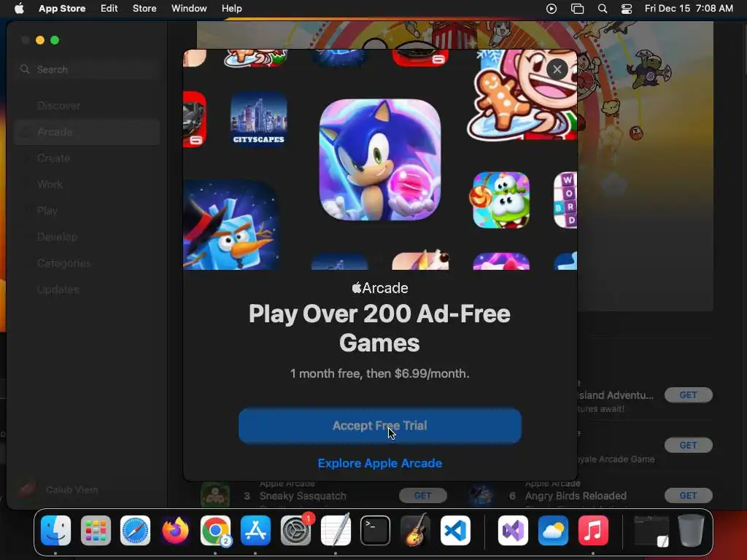Open the Calub Viem account profile
747x560 pixels.
[x=58, y=489]
